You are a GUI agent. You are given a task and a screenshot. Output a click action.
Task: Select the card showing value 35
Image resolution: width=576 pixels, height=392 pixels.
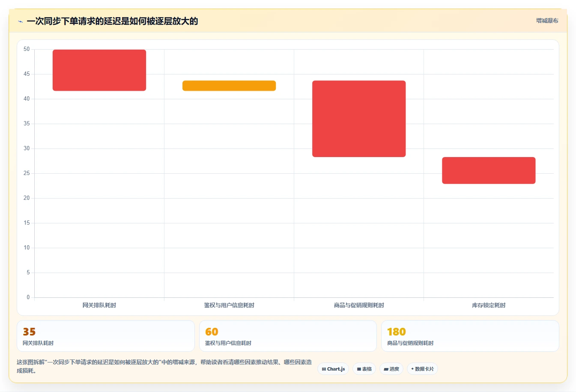coord(106,336)
